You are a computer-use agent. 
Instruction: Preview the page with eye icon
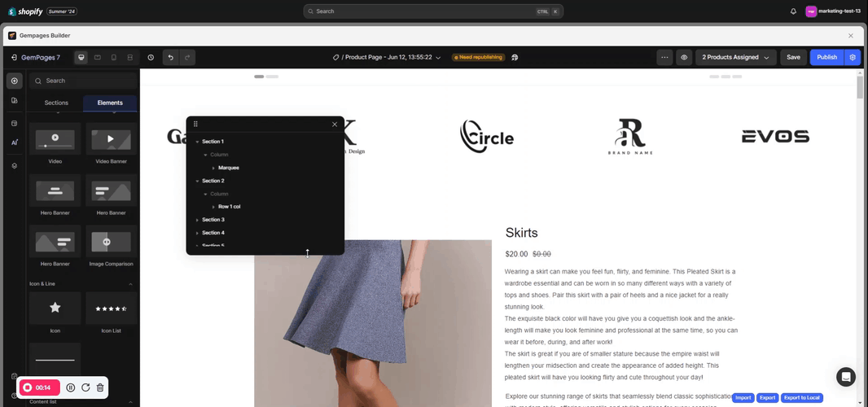click(x=684, y=58)
